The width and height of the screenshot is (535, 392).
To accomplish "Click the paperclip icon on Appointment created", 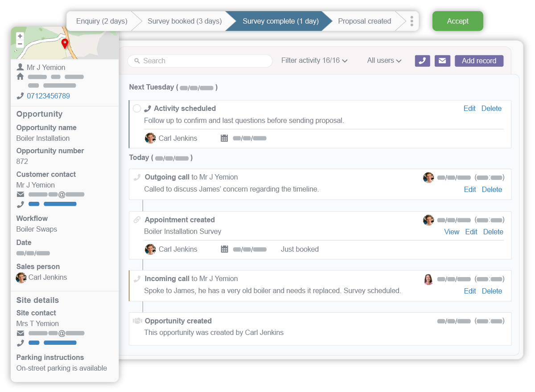I will point(137,220).
